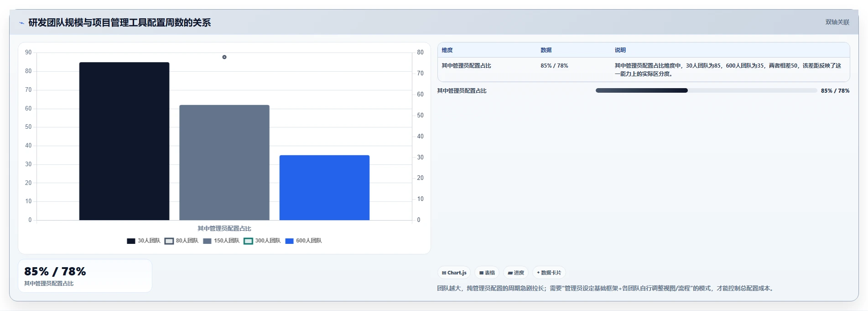Image resolution: width=868 pixels, height=311 pixels.
Task: Click the 600人团队 blue bar
Action: [324, 188]
